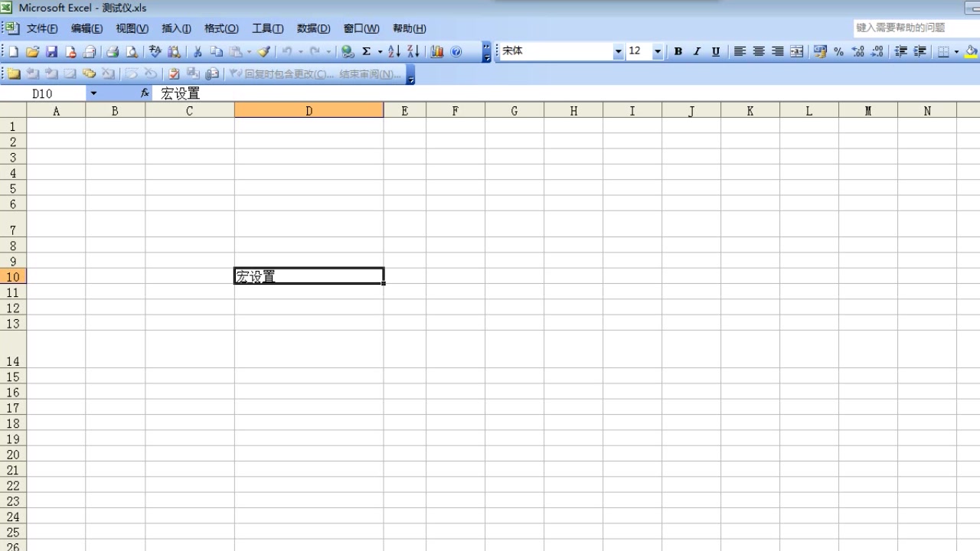The image size is (980, 551).
Task: Create a new blank workbook
Action: (14, 52)
